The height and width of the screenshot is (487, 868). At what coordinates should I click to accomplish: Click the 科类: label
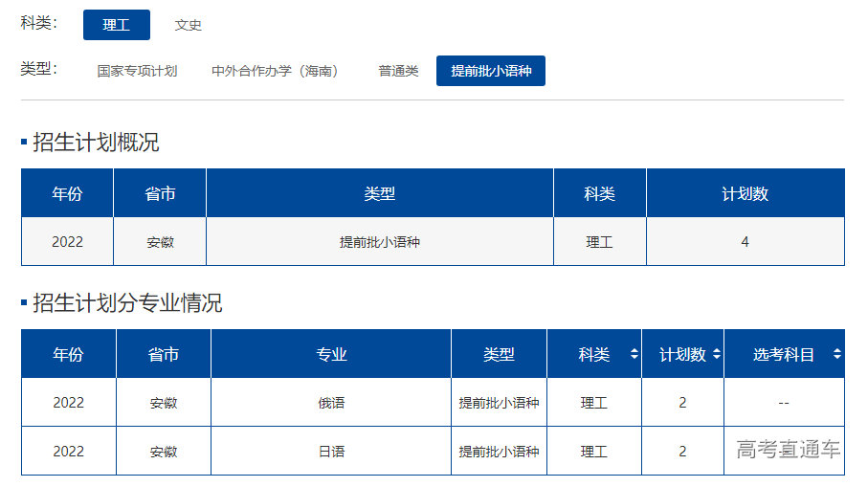(x=38, y=23)
